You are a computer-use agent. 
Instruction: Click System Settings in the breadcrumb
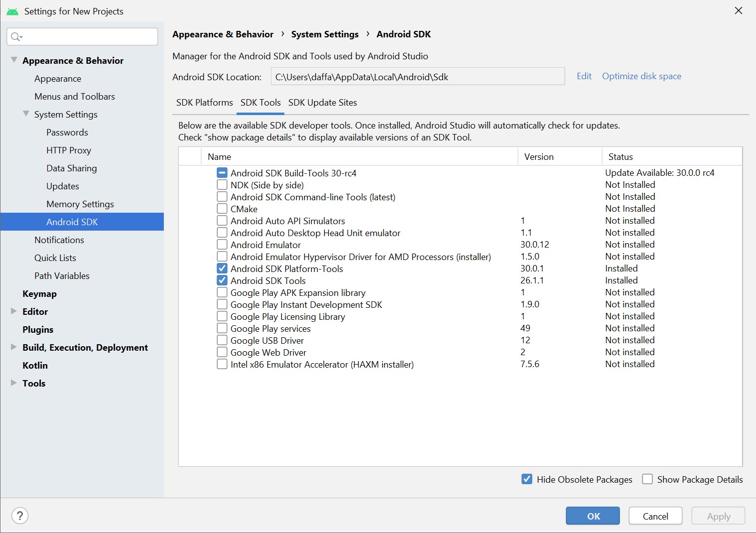point(325,34)
